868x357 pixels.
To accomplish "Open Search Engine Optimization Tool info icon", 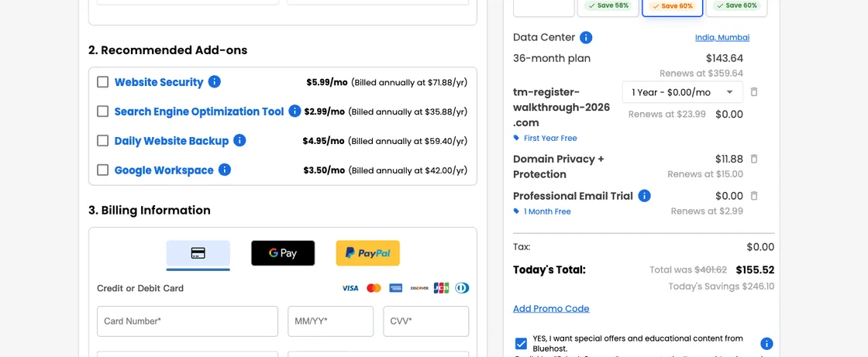I will (x=294, y=112).
